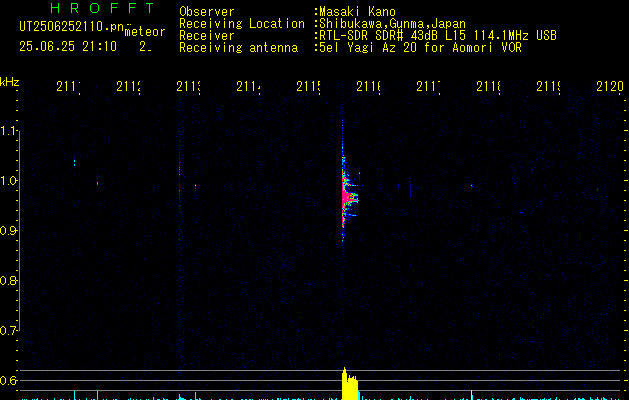The width and height of the screenshot is (629, 400).
Task: Click the 2111 time axis marker
Action: coord(68,86)
